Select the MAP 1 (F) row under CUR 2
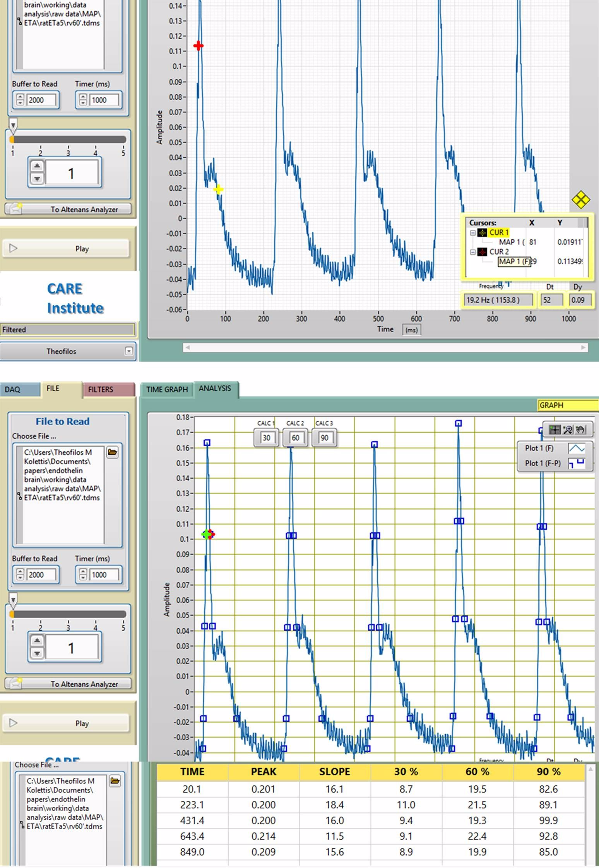Image resolution: width=599 pixels, height=868 pixels. (515, 261)
